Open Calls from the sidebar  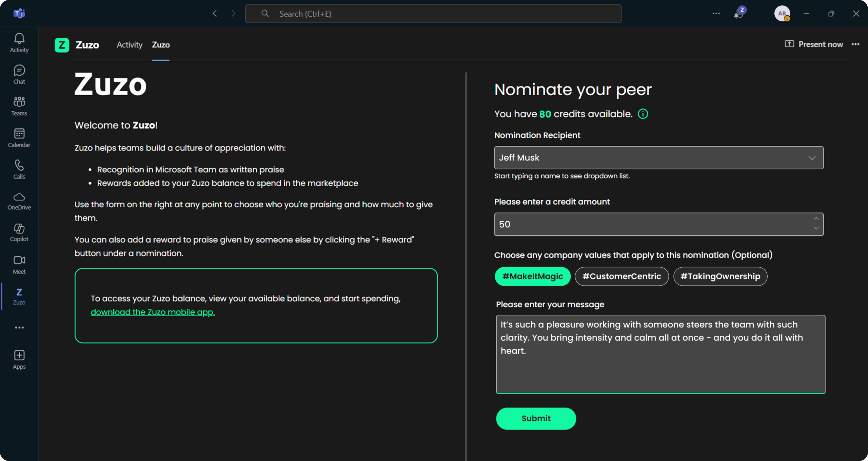pyautogui.click(x=19, y=169)
